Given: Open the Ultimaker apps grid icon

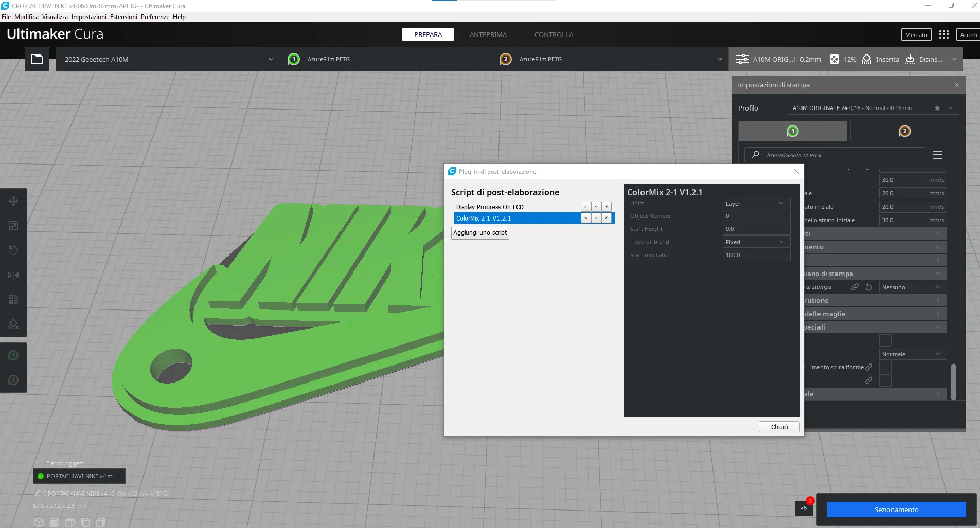Looking at the screenshot, I should point(943,34).
